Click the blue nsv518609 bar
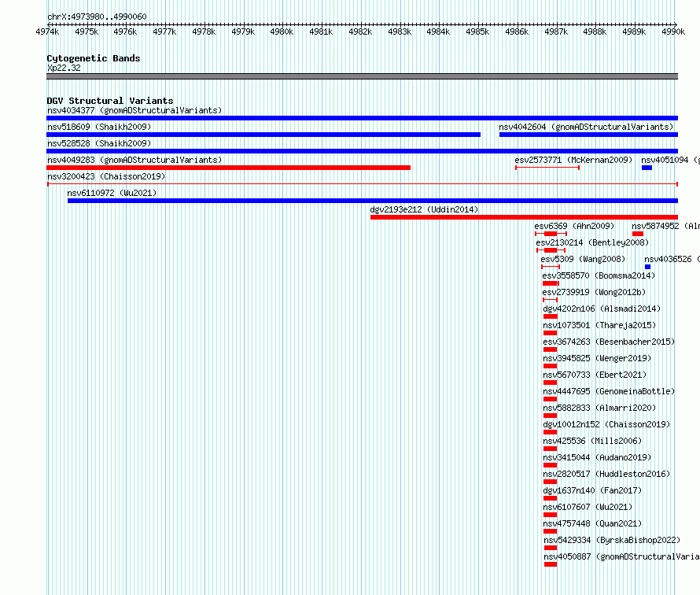This screenshot has height=595, width=700. [x=263, y=135]
